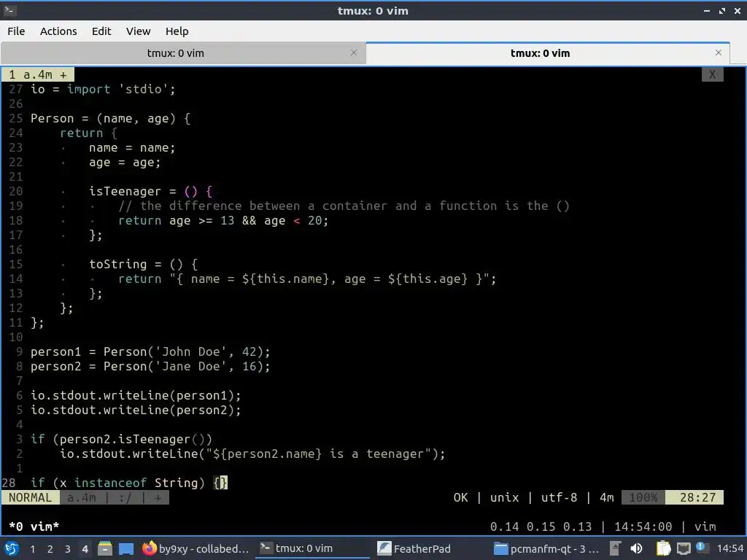Click the utf-8 encoding in the status line

[559, 497]
